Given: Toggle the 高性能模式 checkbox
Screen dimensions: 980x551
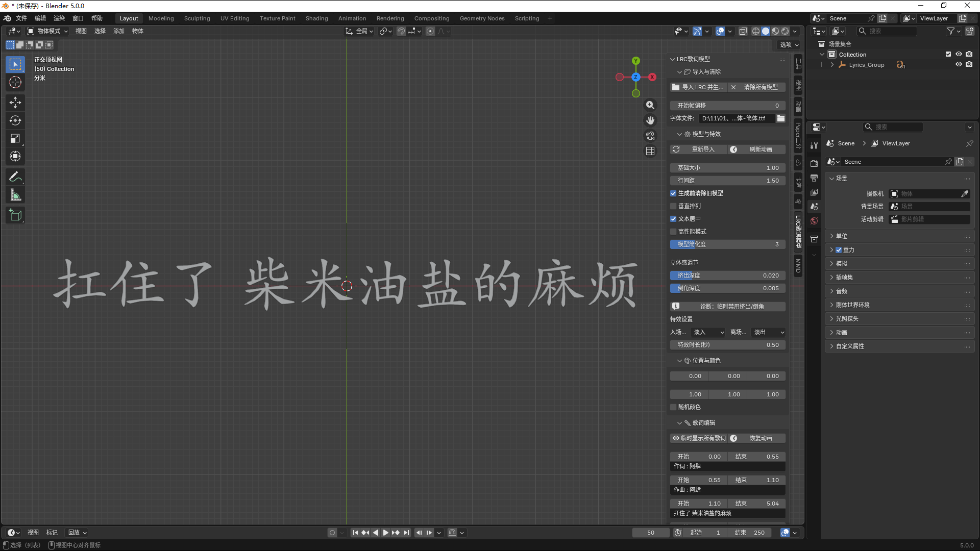Looking at the screenshot, I should click(673, 232).
